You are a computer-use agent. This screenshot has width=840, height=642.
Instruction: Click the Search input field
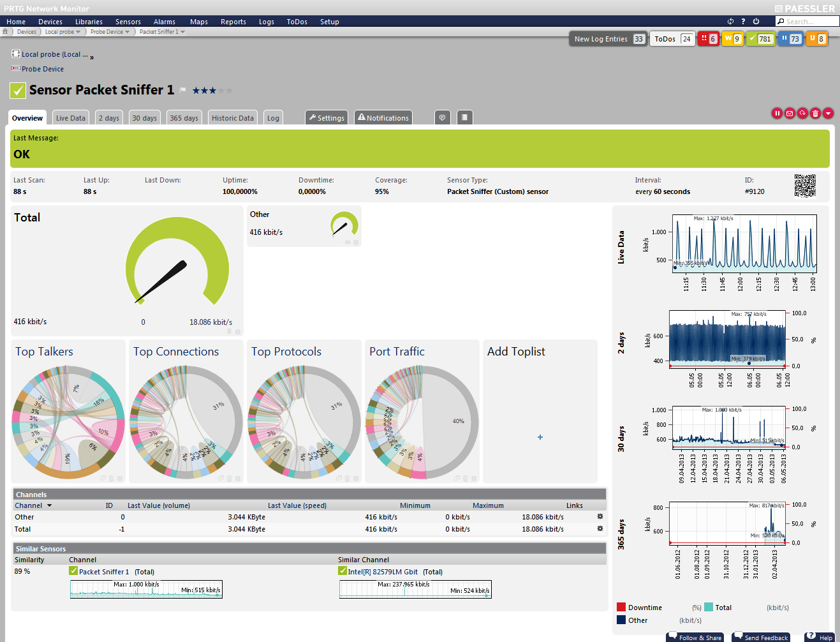807,22
